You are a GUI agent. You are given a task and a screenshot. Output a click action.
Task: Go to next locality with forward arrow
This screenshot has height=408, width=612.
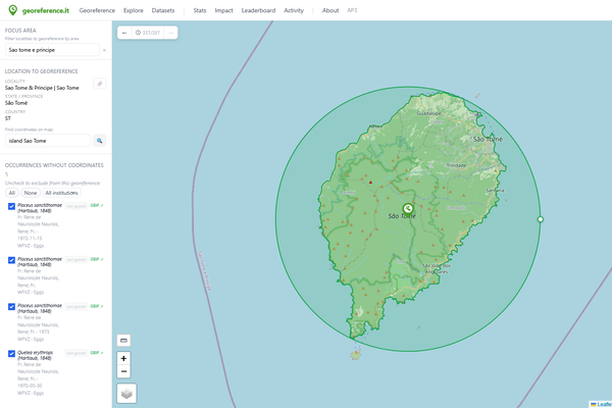click(171, 33)
